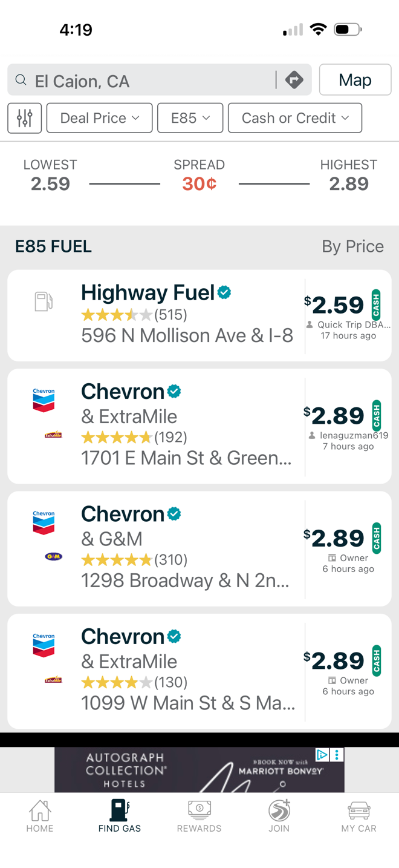Open the Highway Fuel station listing
Image resolution: width=399 pixels, height=868 pixels.
pos(199,315)
